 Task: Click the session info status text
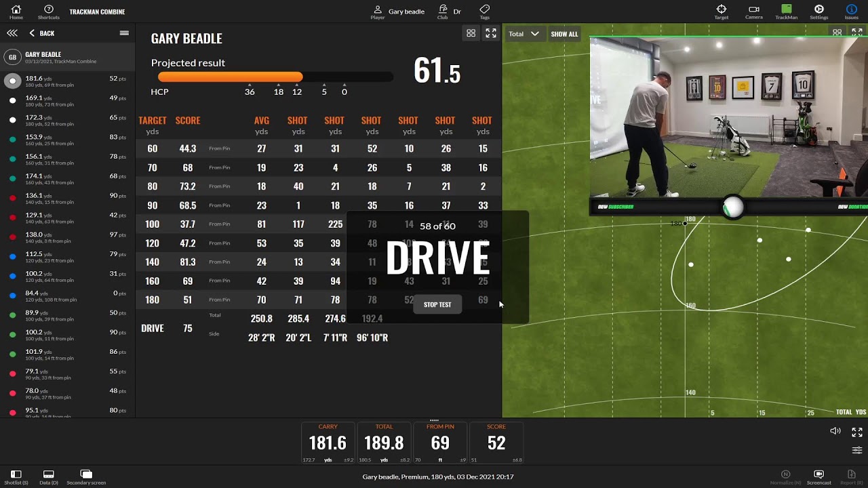[438, 477]
